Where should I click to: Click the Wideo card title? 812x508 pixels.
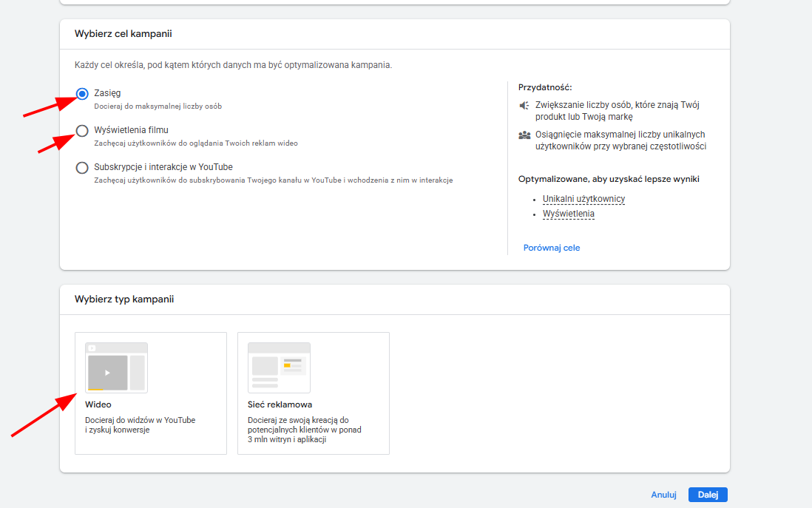(98, 404)
